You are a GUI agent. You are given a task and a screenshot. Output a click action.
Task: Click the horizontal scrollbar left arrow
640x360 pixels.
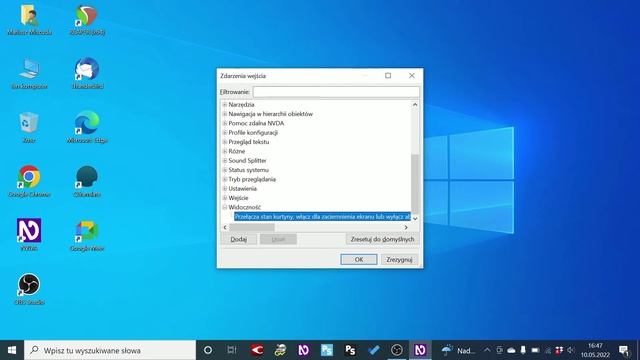pyautogui.click(x=225, y=227)
